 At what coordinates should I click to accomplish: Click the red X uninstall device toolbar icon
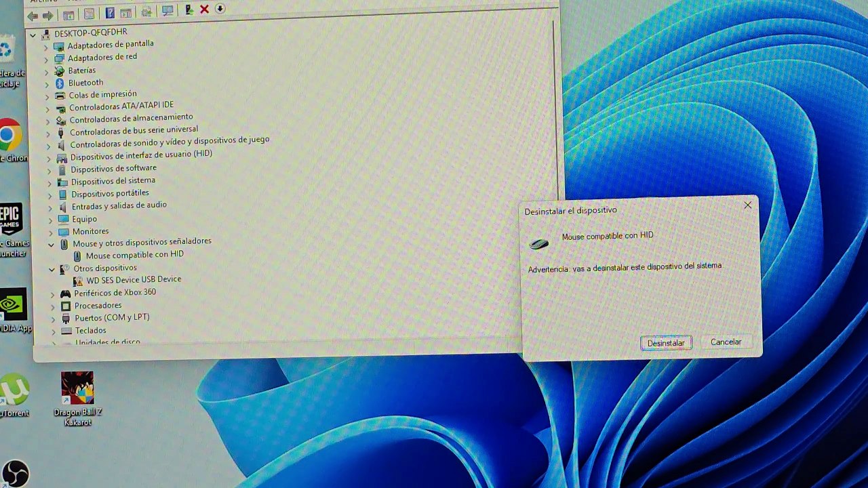coord(204,9)
